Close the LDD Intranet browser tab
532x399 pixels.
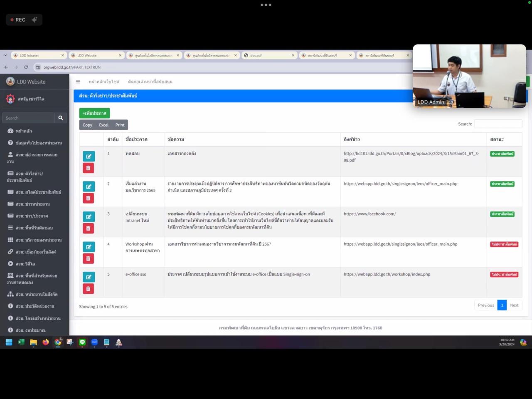63,55
